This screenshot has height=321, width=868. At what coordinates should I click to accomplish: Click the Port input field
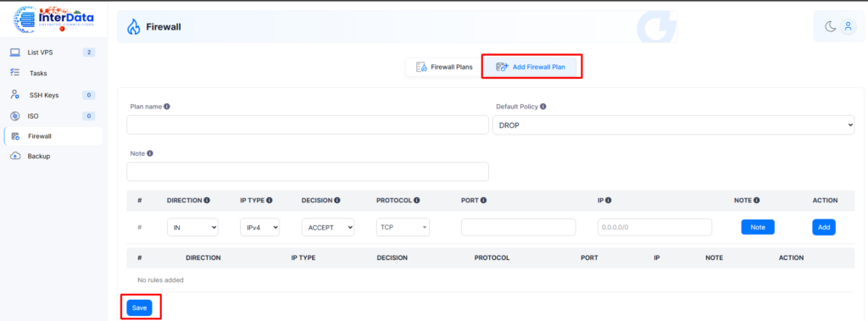coord(518,228)
